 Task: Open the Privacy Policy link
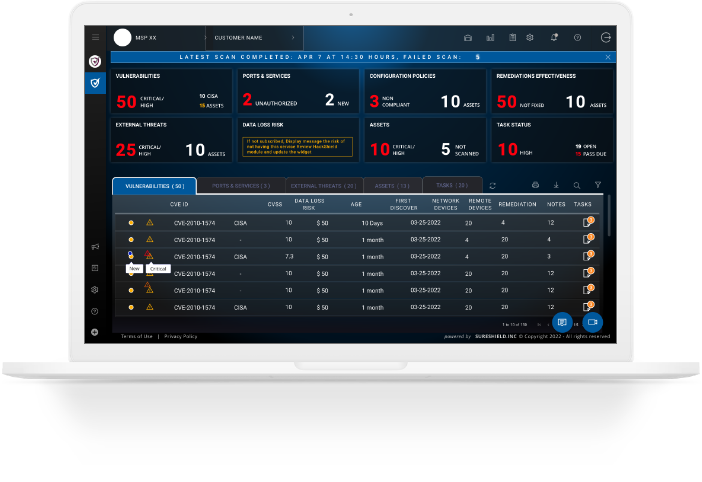(181, 337)
